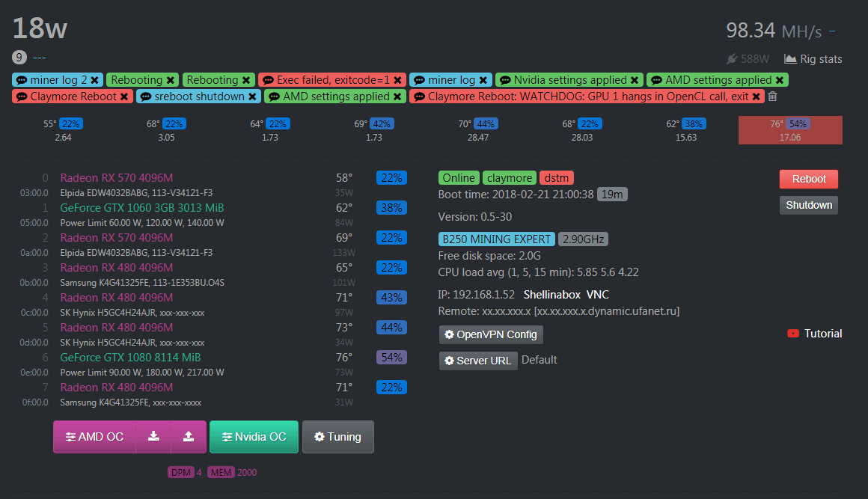Launch the Shellinabox web terminal
The width and height of the screenshot is (868, 499).
pyautogui.click(x=550, y=295)
